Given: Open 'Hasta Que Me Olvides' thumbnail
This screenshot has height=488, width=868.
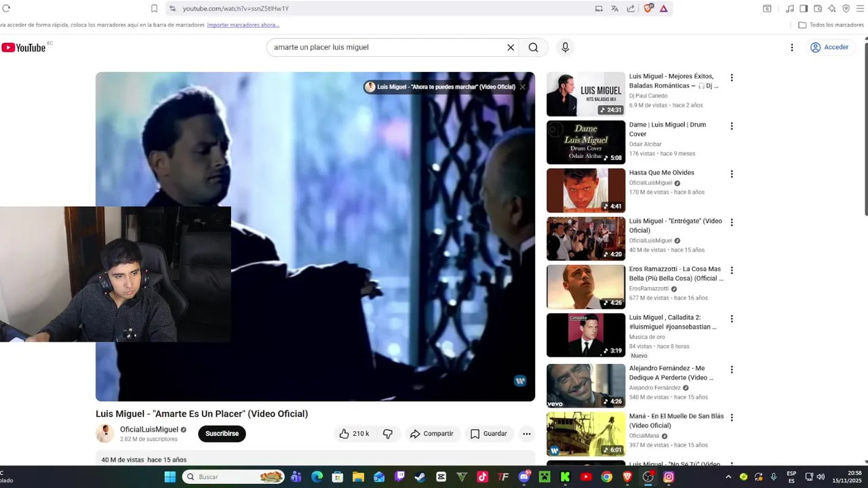Looking at the screenshot, I should [586, 190].
